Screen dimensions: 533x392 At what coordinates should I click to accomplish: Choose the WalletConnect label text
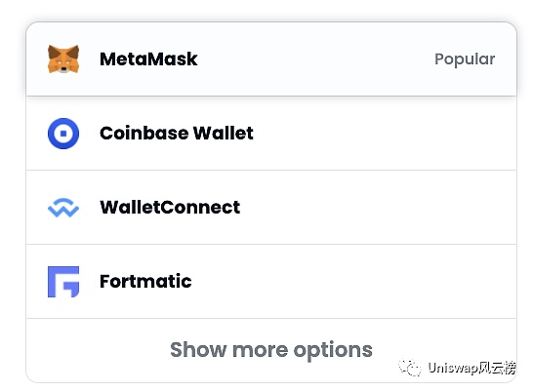pos(170,207)
